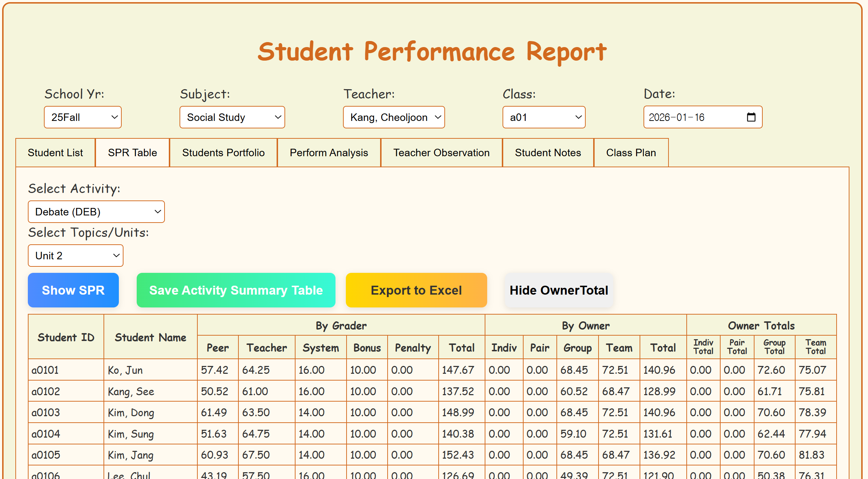Open the Student Notes tab
Viewport: 868px width, 479px height.
tap(548, 153)
